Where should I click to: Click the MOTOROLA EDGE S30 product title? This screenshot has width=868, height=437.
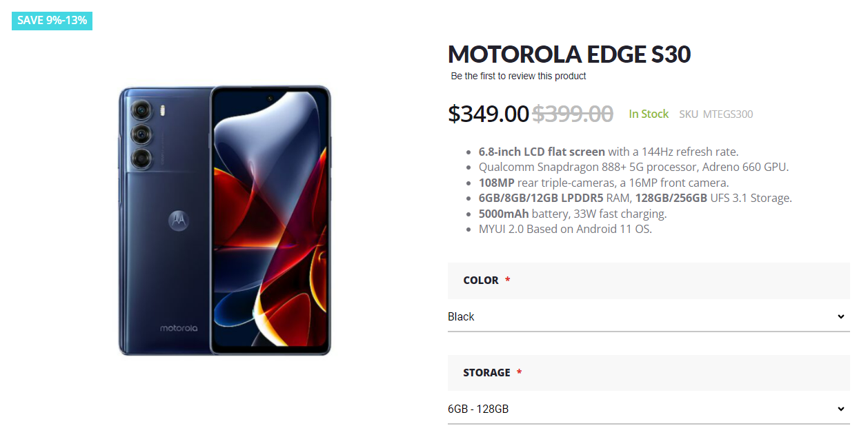[569, 54]
